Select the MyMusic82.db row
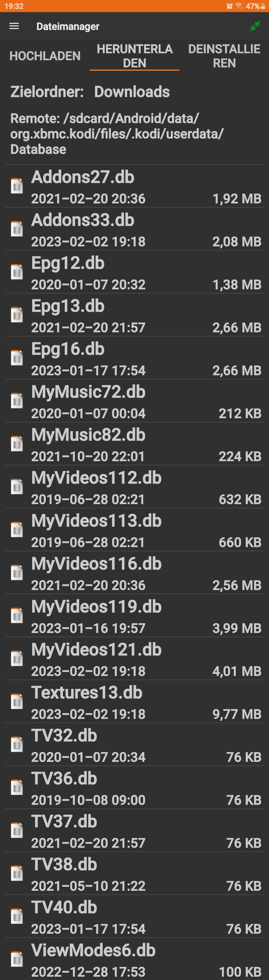Image resolution: width=269 pixels, height=980 pixels. point(134,444)
